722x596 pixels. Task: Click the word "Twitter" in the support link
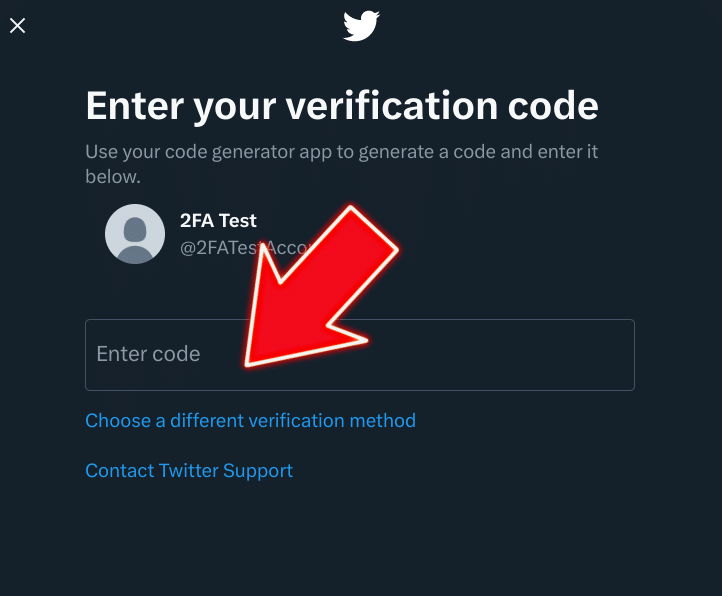click(x=188, y=471)
